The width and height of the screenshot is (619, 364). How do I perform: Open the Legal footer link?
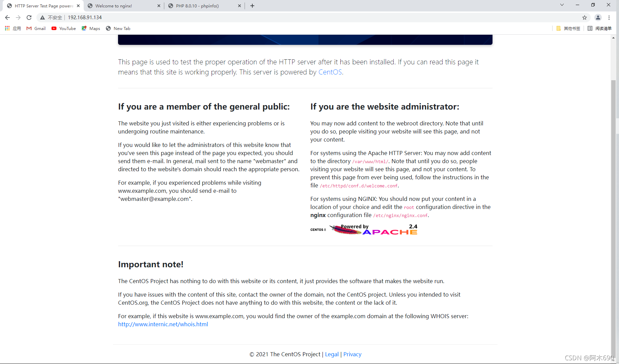[332, 354]
